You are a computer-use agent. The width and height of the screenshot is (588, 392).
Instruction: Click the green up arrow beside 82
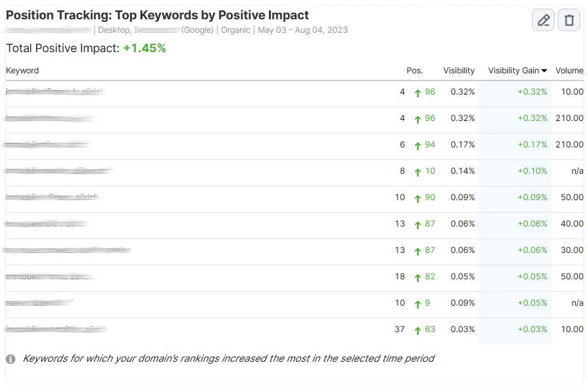418,277
